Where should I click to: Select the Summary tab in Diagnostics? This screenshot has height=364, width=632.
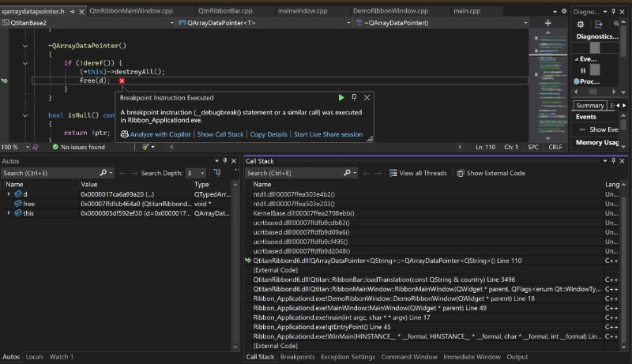tap(589, 106)
